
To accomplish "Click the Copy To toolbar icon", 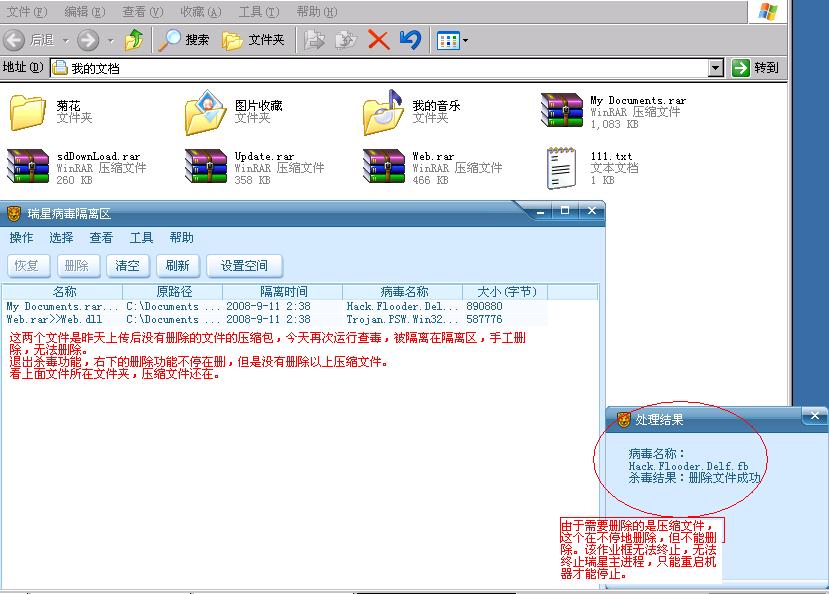I will click(346, 40).
